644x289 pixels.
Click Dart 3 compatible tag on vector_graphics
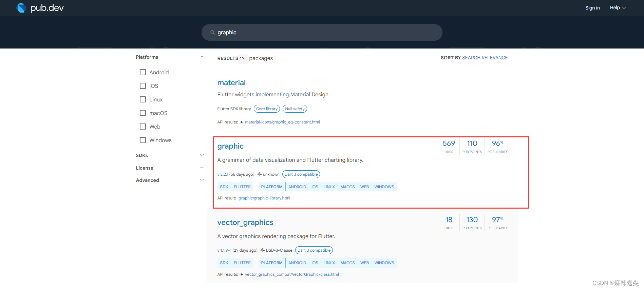(x=314, y=250)
